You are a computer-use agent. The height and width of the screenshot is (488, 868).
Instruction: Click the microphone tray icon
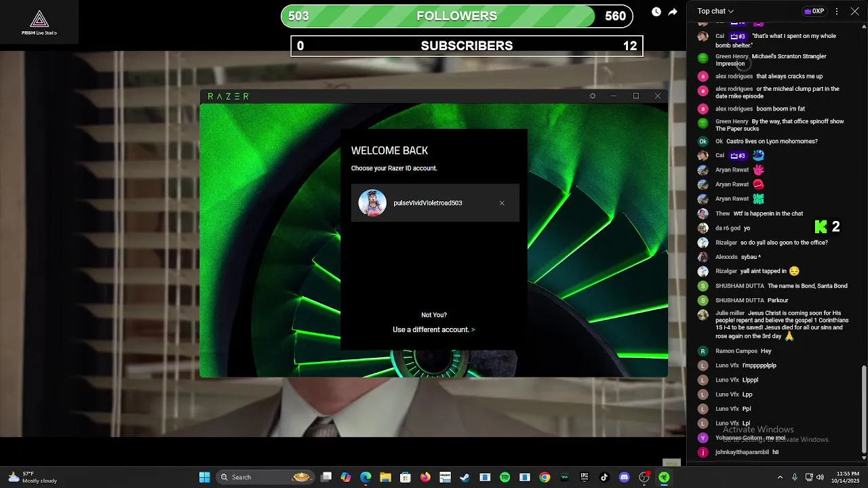pyautogui.click(x=795, y=477)
